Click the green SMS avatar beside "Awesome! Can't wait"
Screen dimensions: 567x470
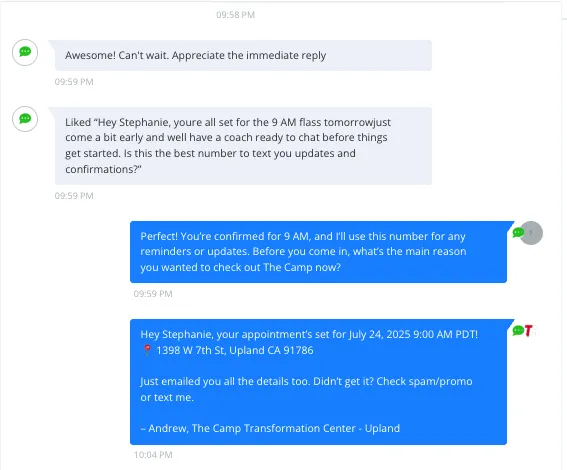(x=25, y=52)
